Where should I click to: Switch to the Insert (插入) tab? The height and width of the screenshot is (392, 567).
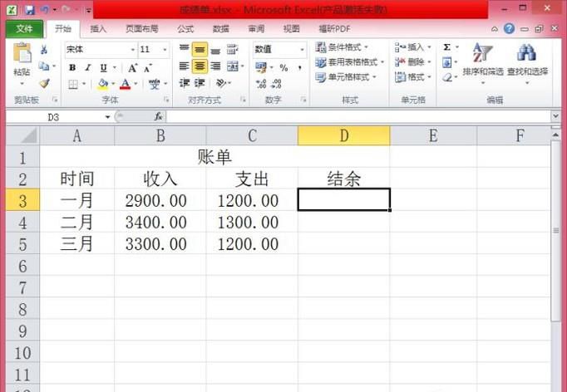[98, 28]
